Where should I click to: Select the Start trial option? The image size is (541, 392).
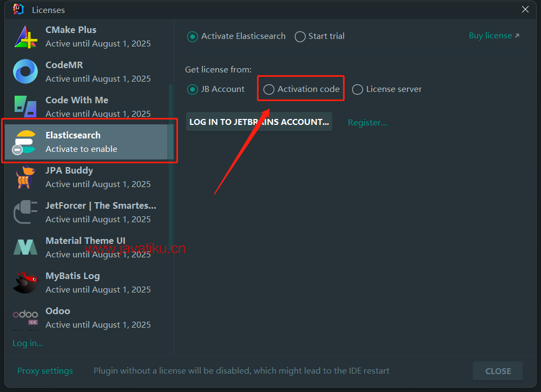pos(320,36)
